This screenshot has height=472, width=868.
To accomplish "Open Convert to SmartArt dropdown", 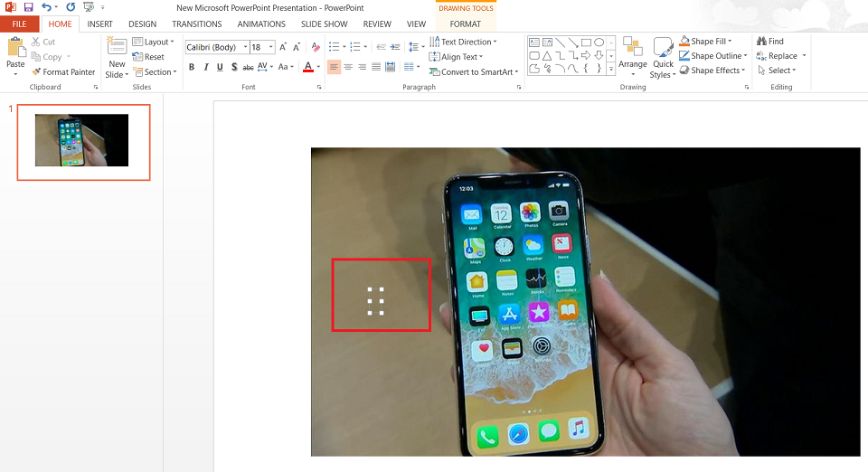I will point(474,72).
